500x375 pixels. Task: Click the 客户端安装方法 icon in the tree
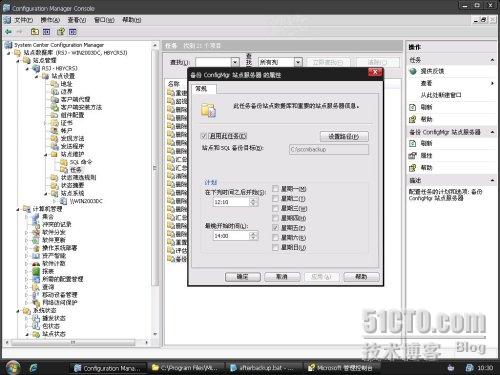click(55, 107)
